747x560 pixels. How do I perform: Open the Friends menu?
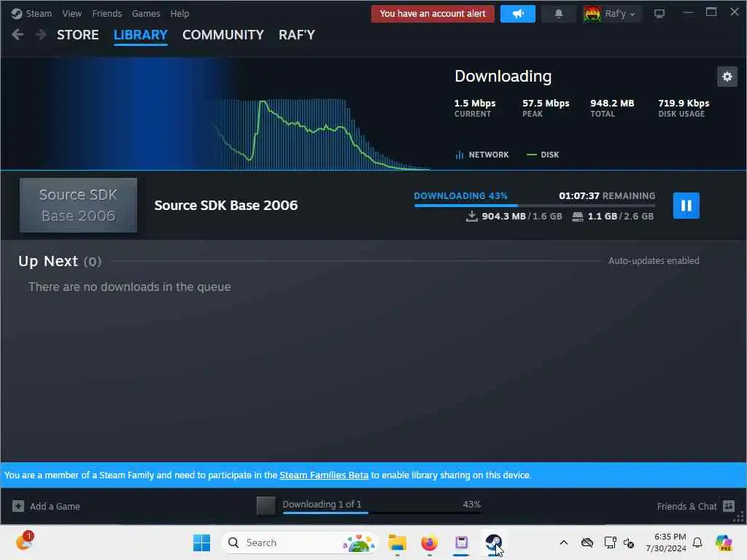[107, 13]
